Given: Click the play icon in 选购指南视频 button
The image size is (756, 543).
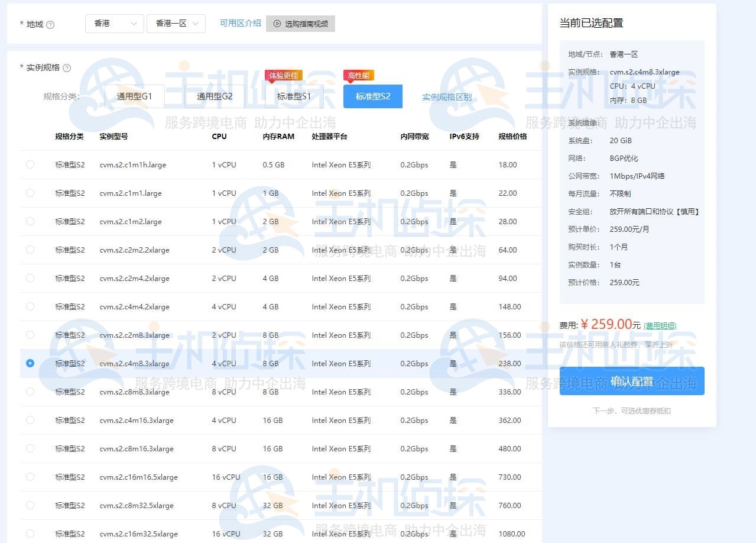Looking at the screenshot, I should [277, 24].
